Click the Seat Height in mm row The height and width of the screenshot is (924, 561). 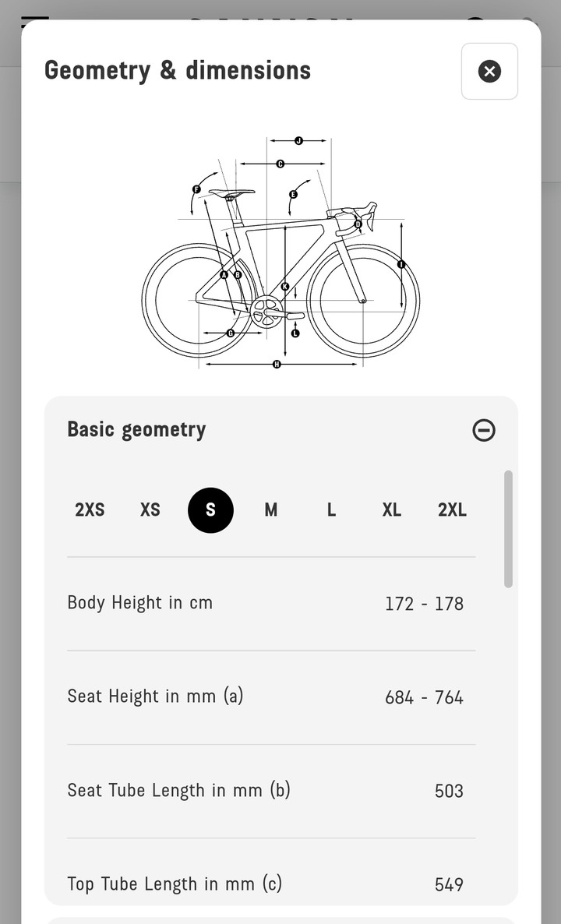271,697
